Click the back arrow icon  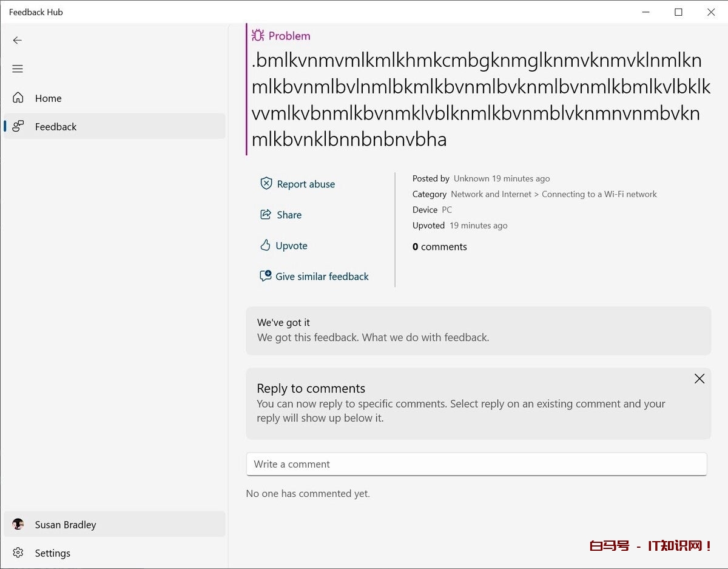point(18,40)
